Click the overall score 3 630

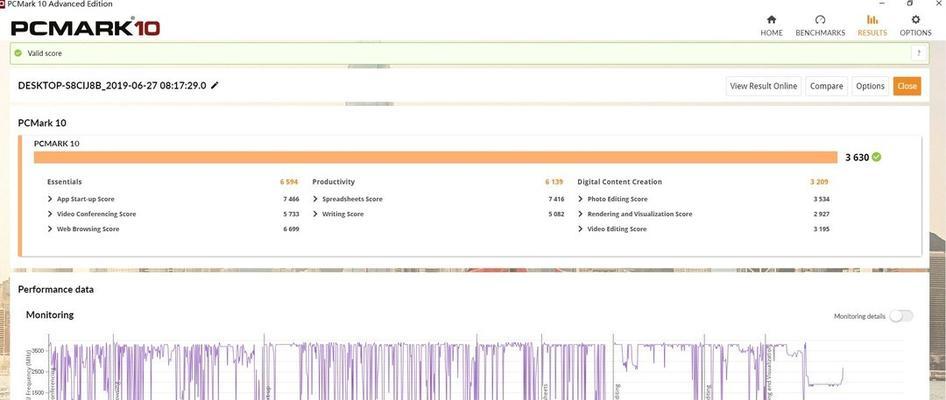857,157
